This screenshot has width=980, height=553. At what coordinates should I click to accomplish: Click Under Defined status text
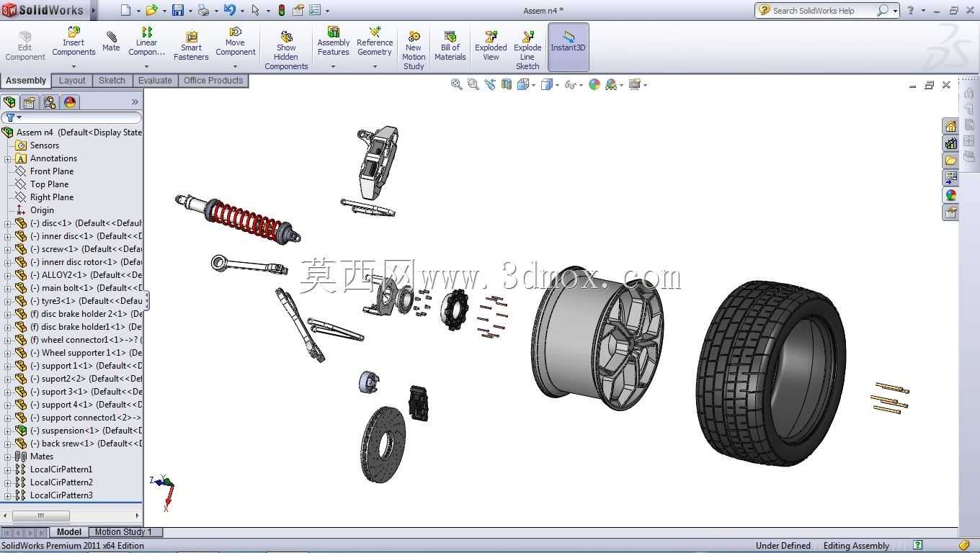(x=783, y=546)
